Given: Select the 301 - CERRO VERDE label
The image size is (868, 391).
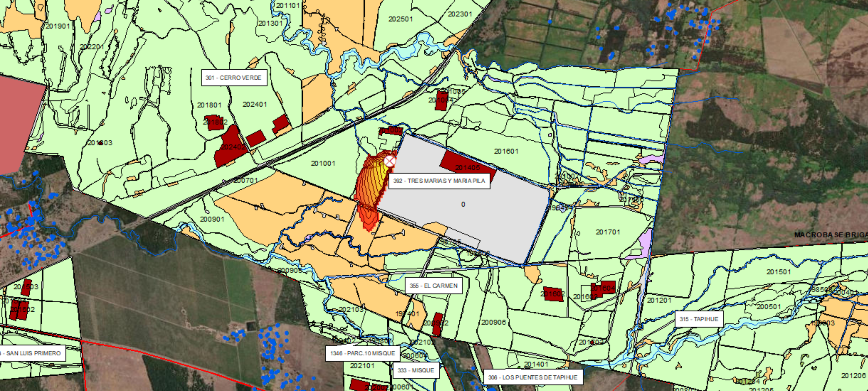Looking at the screenshot, I should click(x=234, y=78).
